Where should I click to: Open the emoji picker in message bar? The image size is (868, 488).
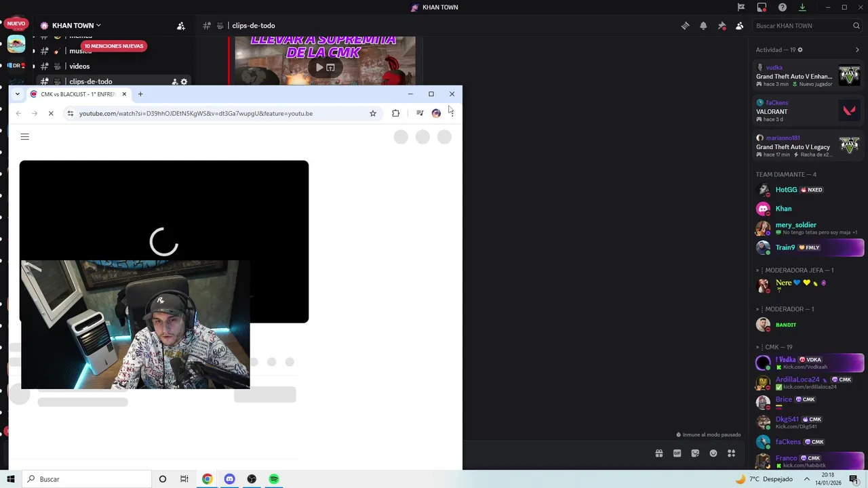tap(713, 453)
